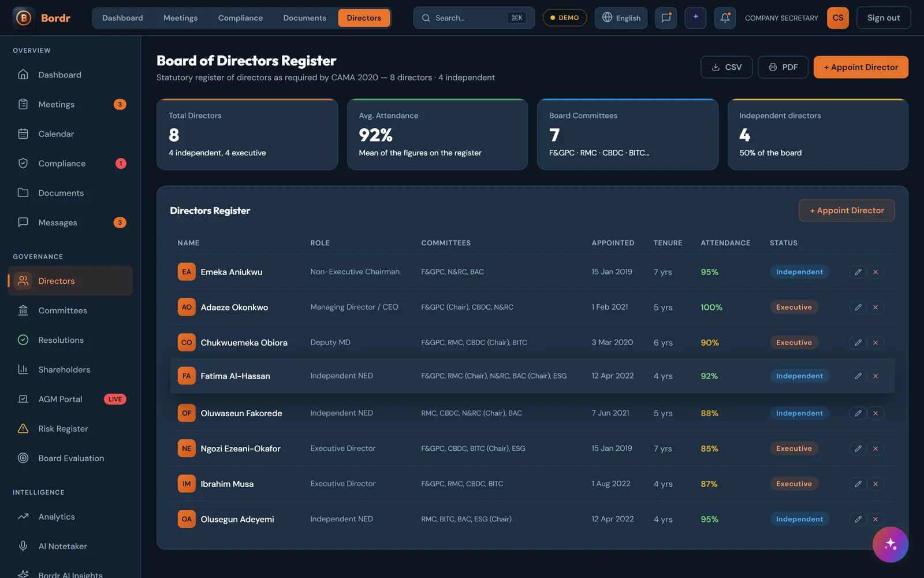Edit Olusegun Adeyemi with pencil icon

click(858, 518)
